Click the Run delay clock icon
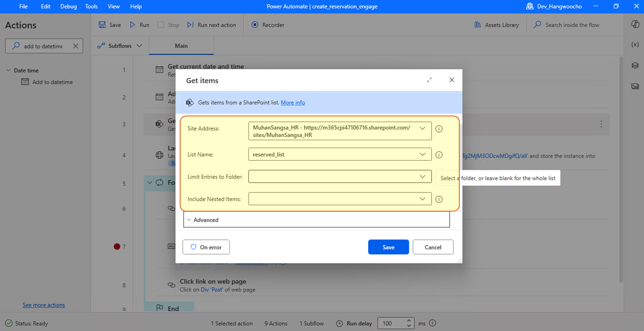The height and width of the screenshot is (331, 644). [339, 323]
